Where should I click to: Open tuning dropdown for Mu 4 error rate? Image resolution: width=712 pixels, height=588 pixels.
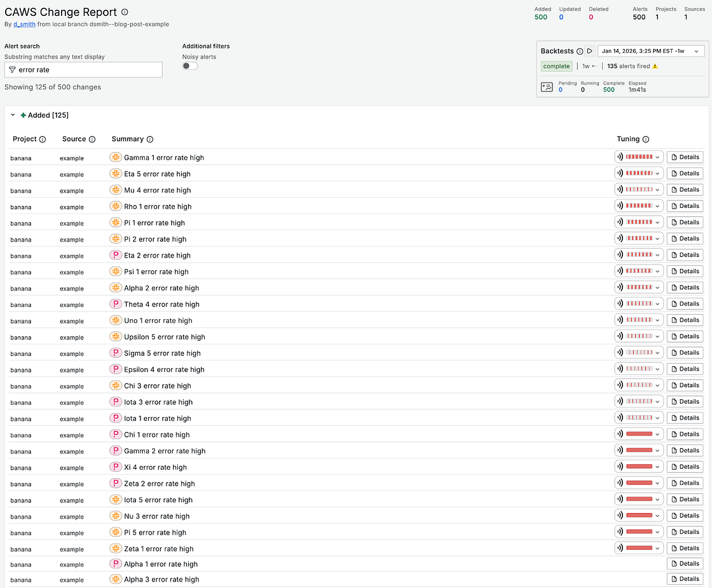(x=658, y=189)
